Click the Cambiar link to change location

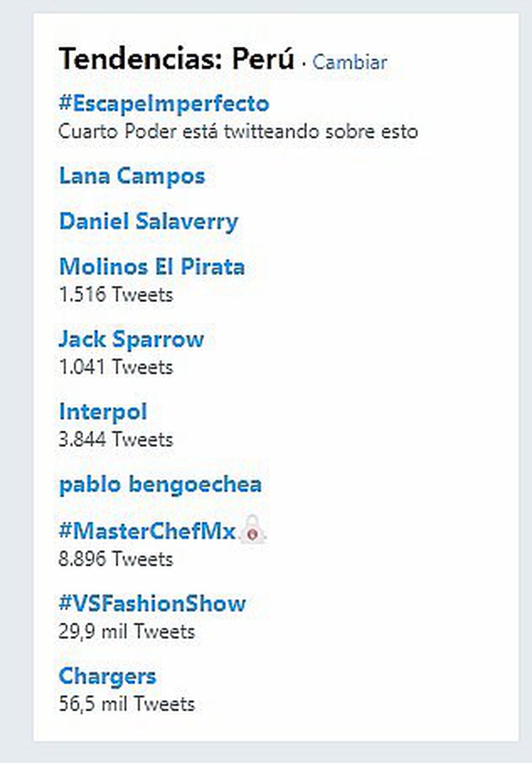coord(350,62)
